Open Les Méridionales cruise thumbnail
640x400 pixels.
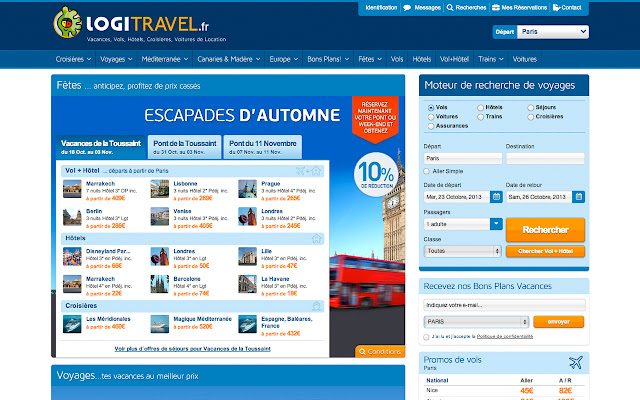pos(72,324)
